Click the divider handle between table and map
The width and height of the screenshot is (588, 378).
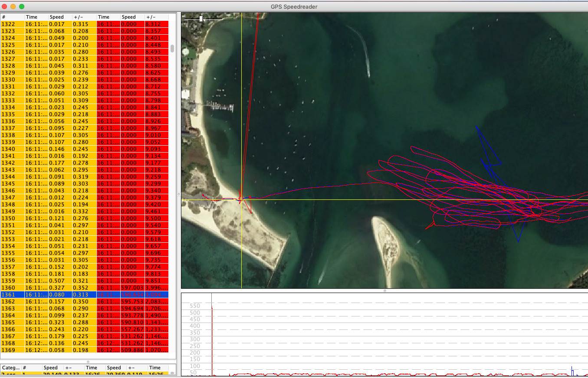179,195
